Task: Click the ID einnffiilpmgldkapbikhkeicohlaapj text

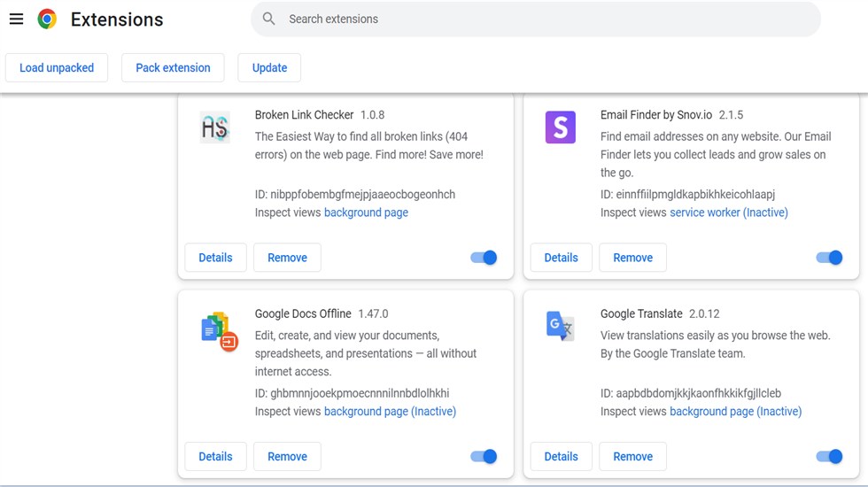Action: pos(687,194)
